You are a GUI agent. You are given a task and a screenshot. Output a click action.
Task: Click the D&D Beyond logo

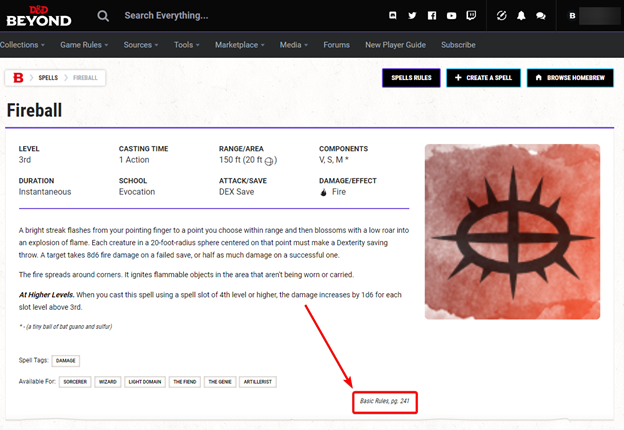[39, 16]
